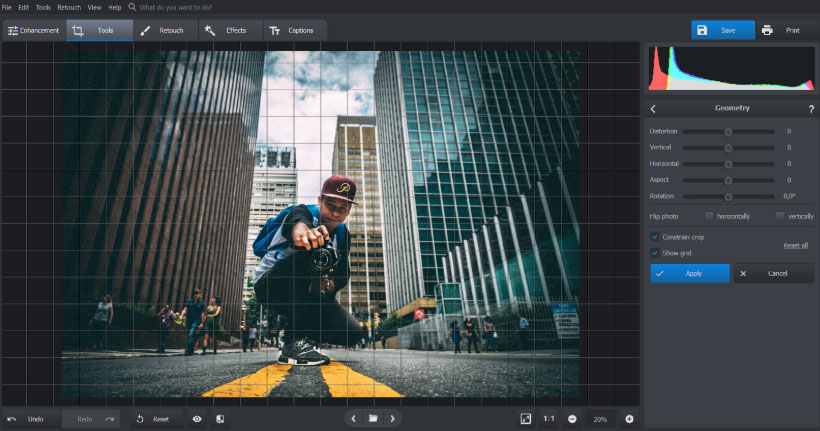Go to next photo arrow
The image size is (820, 431).
point(392,419)
